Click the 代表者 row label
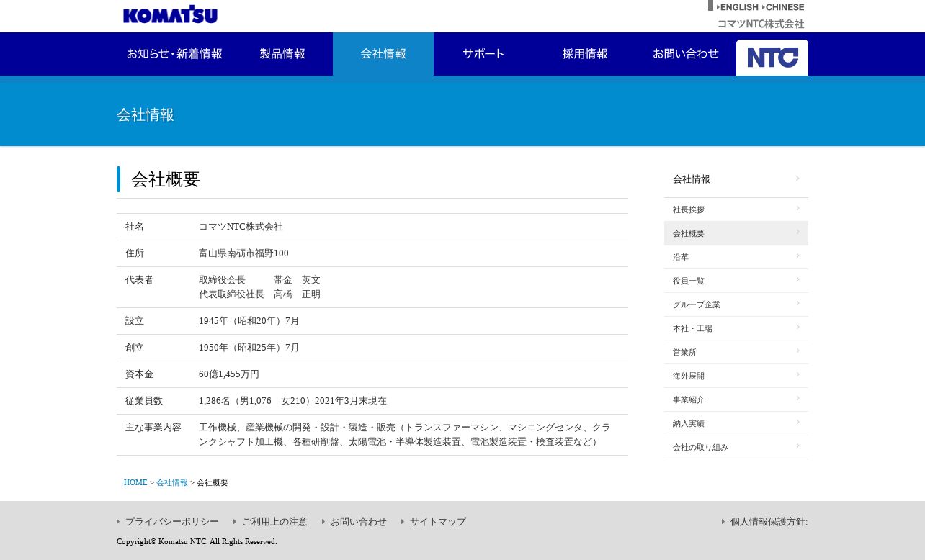The height and width of the screenshot is (560, 925). [x=139, y=280]
